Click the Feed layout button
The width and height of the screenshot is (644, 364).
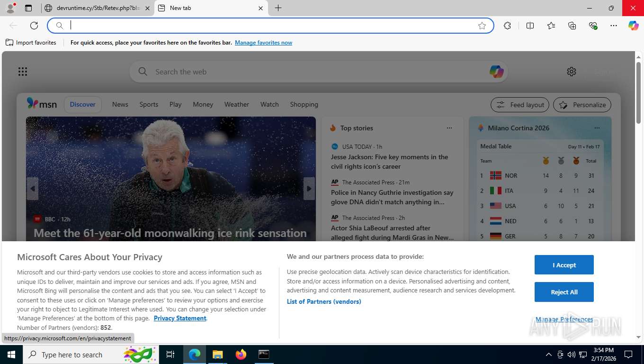[x=520, y=105]
